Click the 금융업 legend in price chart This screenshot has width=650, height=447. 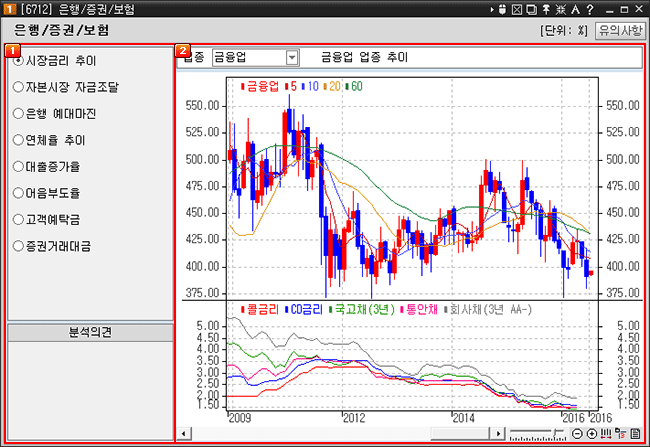260,86
